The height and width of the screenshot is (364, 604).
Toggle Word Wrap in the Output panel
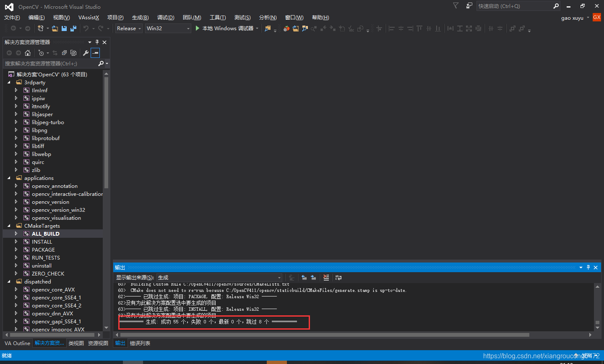[338, 278]
